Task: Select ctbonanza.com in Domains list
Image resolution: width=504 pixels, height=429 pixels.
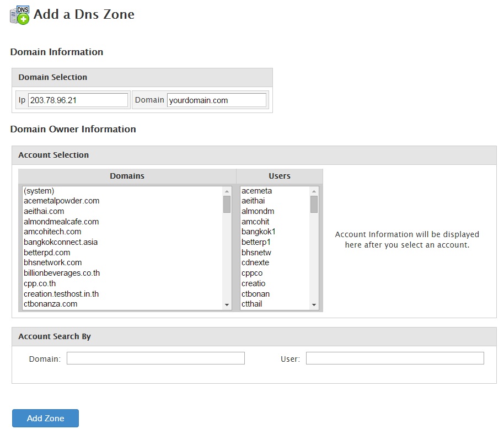Action: click(50, 304)
